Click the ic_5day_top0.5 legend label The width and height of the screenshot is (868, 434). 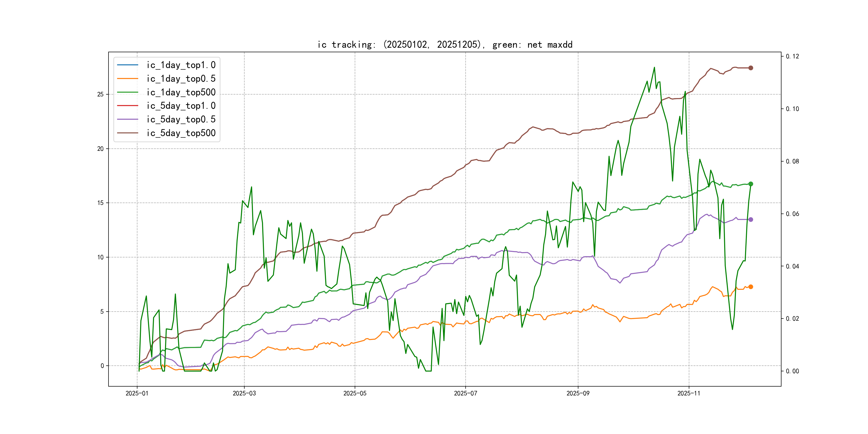click(x=181, y=119)
